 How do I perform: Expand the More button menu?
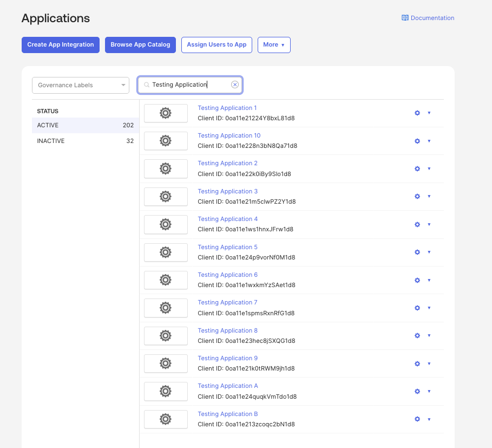[x=274, y=45]
